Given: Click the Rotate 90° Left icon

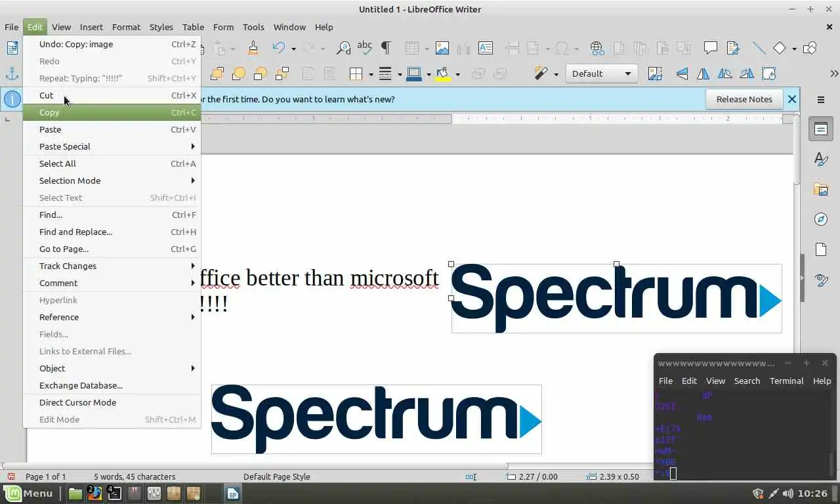Looking at the screenshot, I should [x=725, y=73].
